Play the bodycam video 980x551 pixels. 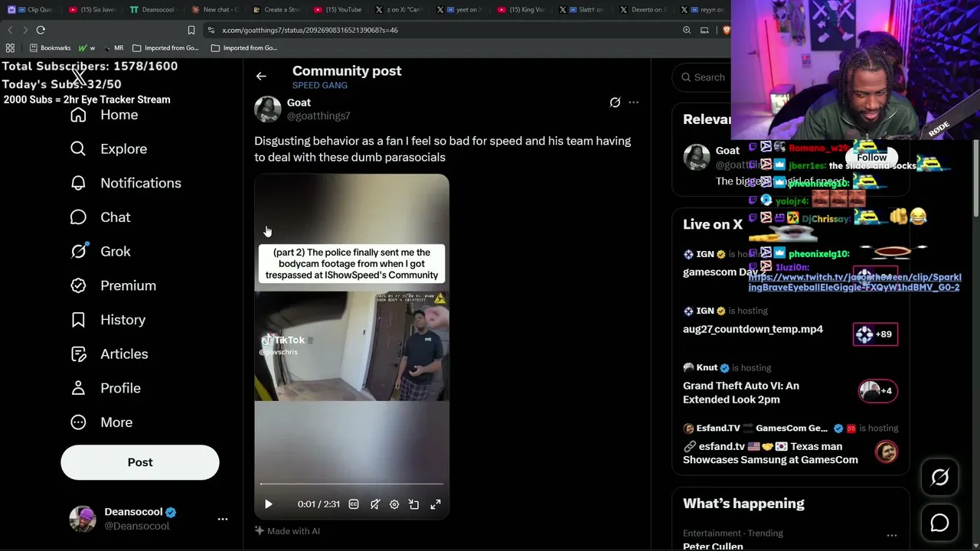(269, 504)
